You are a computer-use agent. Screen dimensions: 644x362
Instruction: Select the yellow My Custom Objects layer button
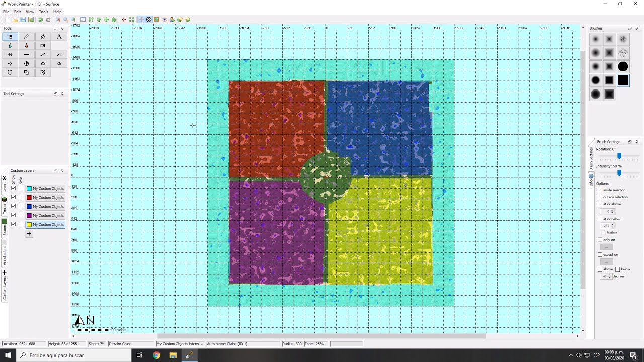pyautogui.click(x=46, y=224)
